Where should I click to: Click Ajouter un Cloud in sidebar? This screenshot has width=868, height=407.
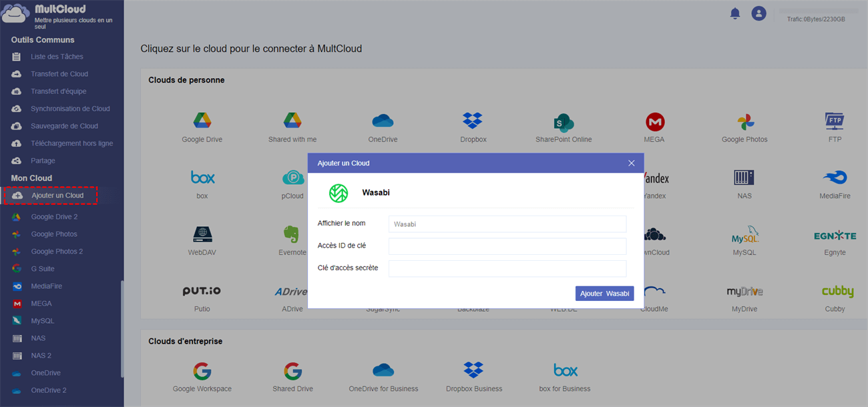[x=51, y=195]
